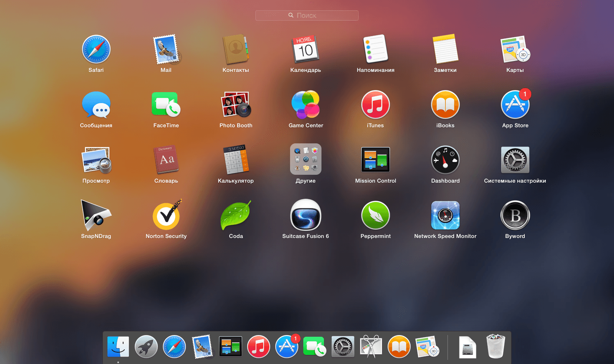Open Maps in the Dock
Viewport: 614px width, 364px height.
tap(427, 346)
